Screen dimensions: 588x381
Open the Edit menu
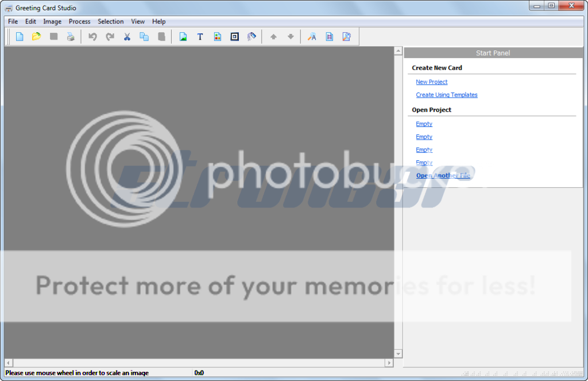tap(31, 21)
